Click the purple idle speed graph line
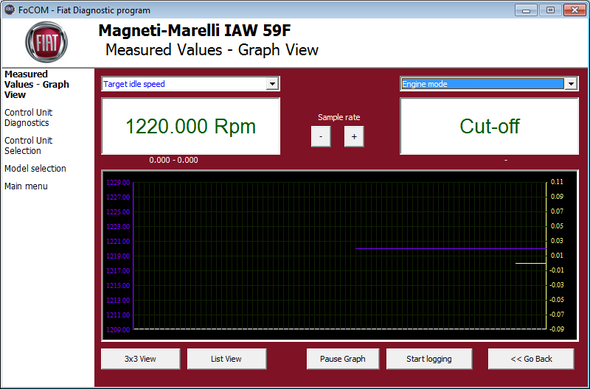590x389 pixels. [x=450, y=248]
